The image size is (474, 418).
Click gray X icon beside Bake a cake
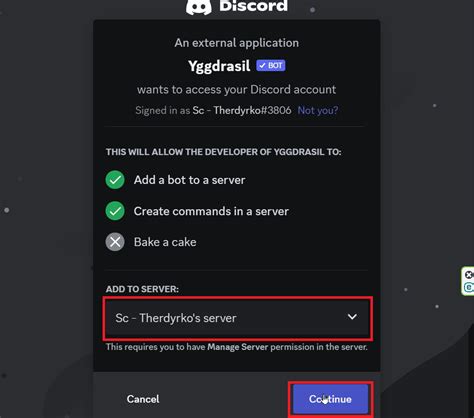[115, 242]
